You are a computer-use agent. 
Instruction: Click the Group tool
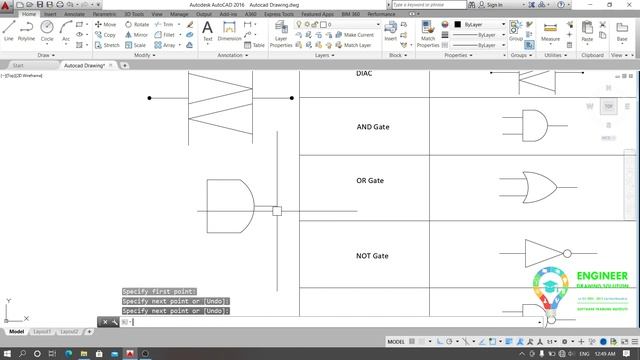coord(516,31)
